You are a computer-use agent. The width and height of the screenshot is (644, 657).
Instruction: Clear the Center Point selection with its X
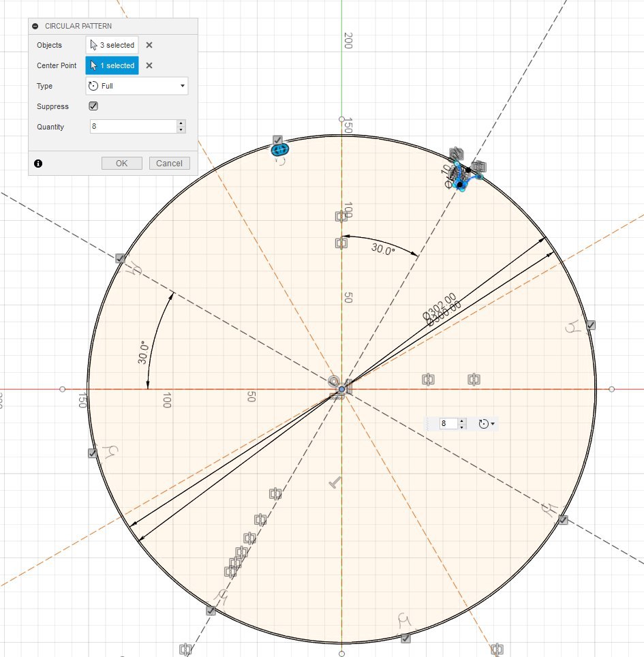149,65
